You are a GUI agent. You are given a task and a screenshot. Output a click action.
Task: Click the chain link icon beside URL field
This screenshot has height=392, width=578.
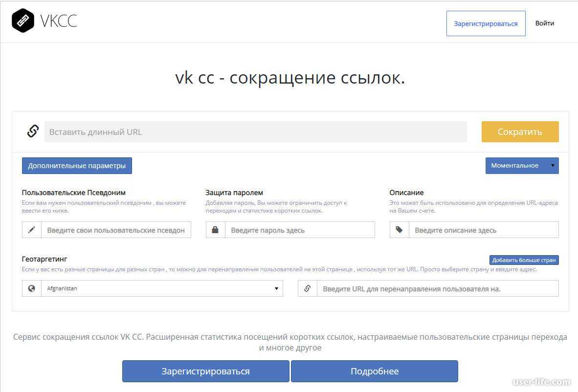(33, 131)
